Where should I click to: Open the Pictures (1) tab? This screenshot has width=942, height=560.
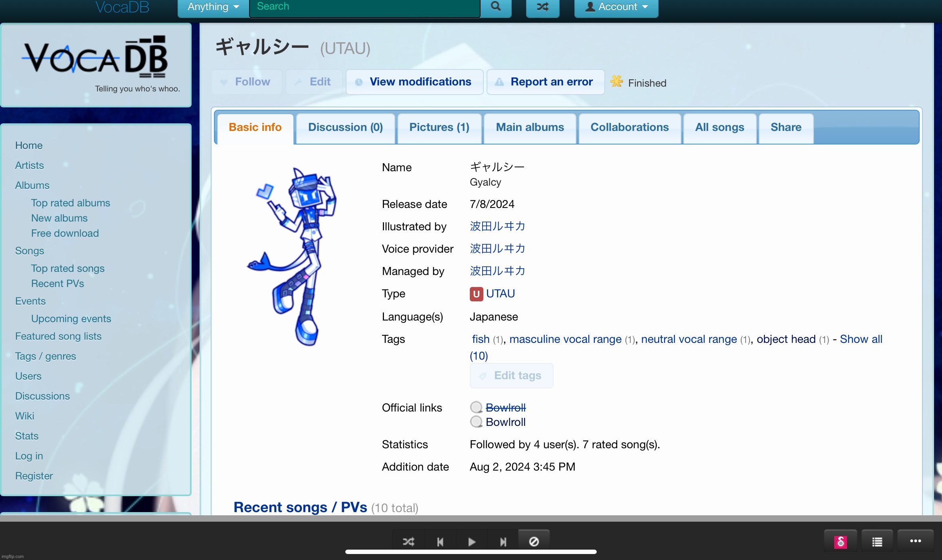(x=439, y=128)
